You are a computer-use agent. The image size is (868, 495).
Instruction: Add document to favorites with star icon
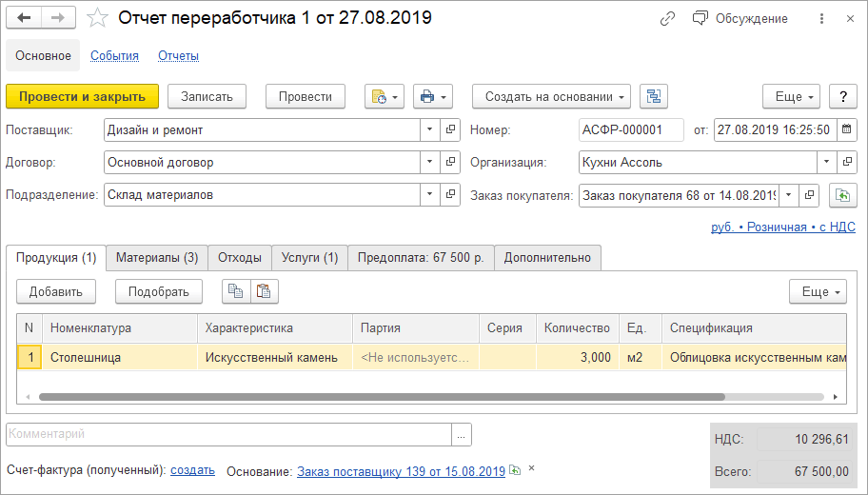(97, 18)
